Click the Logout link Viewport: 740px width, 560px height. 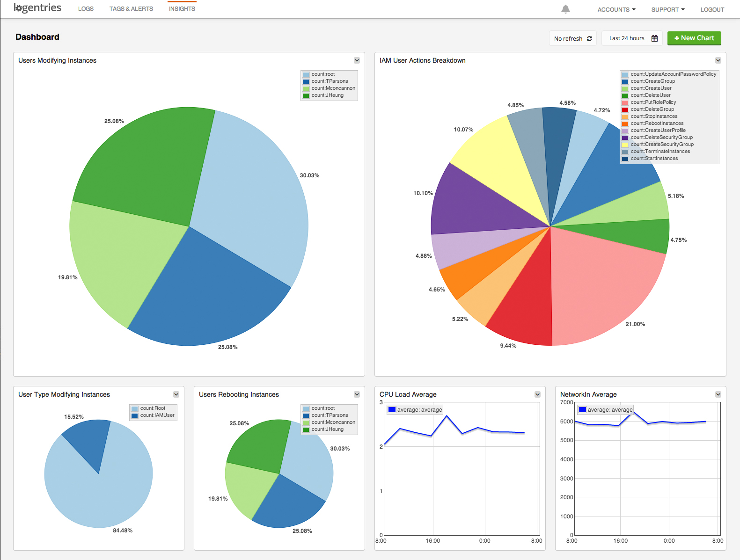pos(712,9)
